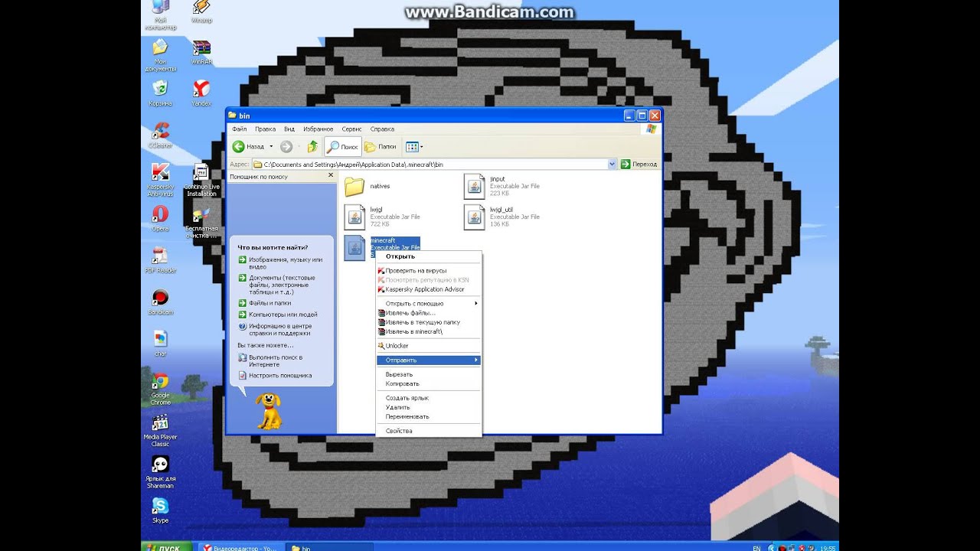This screenshot has height=551, width=980.
Task: Choose Unlocker in context menu
Action: (x=429, y=345)
